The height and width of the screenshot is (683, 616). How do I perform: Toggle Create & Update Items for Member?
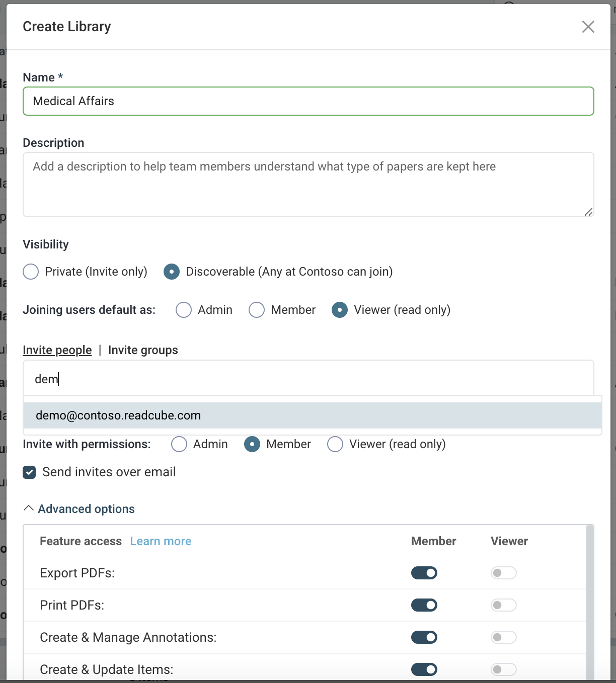click(424, 669)
